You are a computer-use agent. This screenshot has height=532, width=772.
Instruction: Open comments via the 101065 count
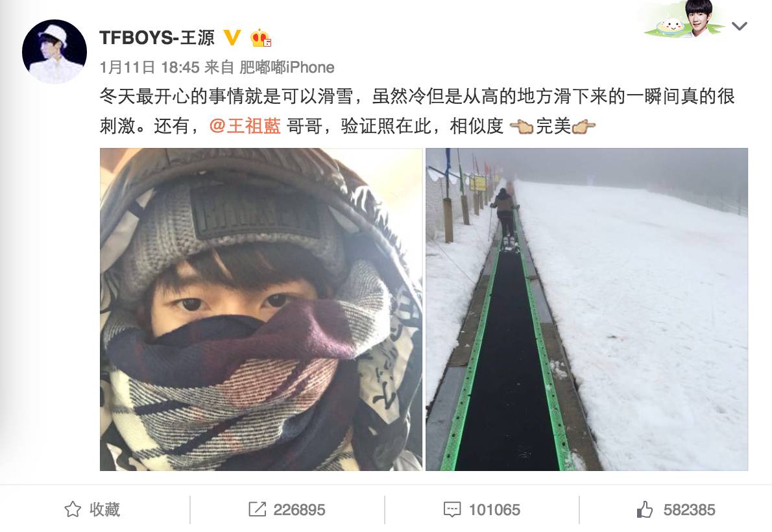click(x=494, y=510)
